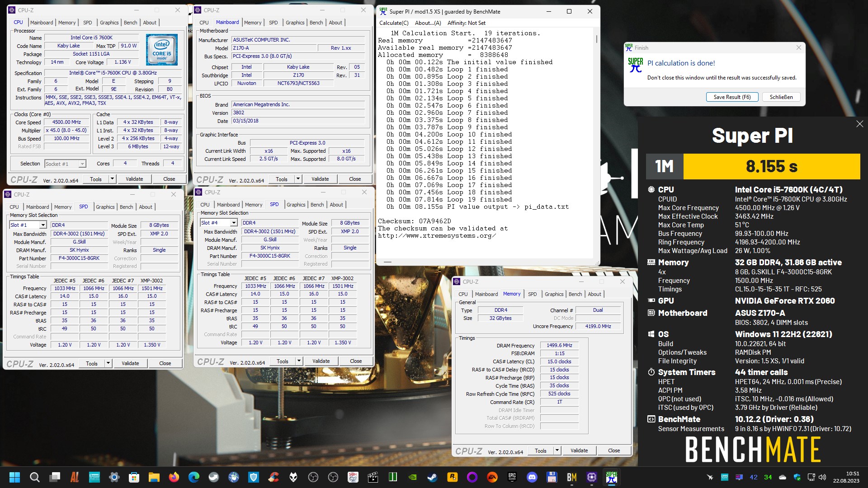This screenshot has width=868, height=488.
Task: Open the Slot #4 memory slot dropdown
Action: pyautogui.click(x=234, y=223)
